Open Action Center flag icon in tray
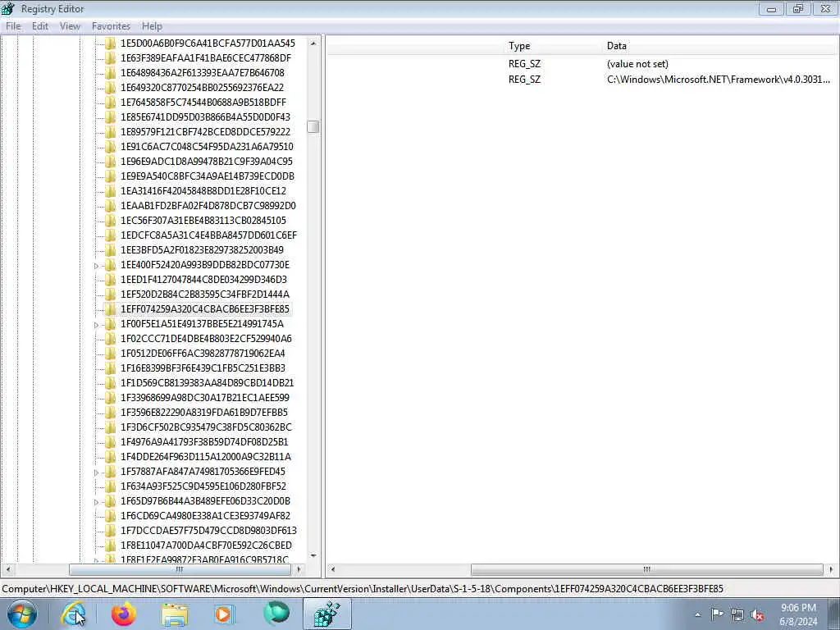 pos(717,614)
